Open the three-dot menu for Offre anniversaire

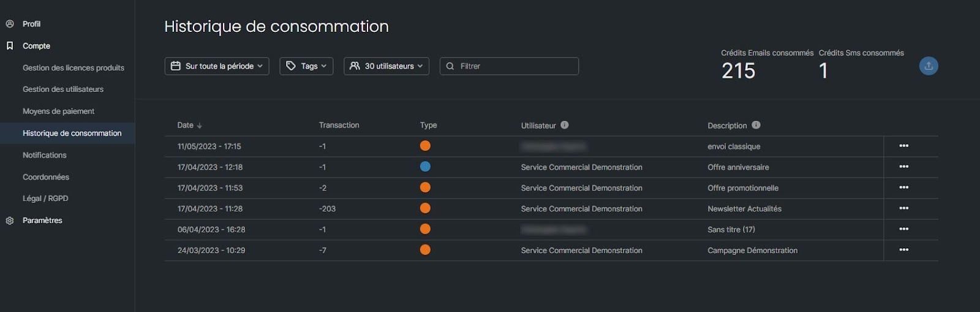tap(903, 167)
